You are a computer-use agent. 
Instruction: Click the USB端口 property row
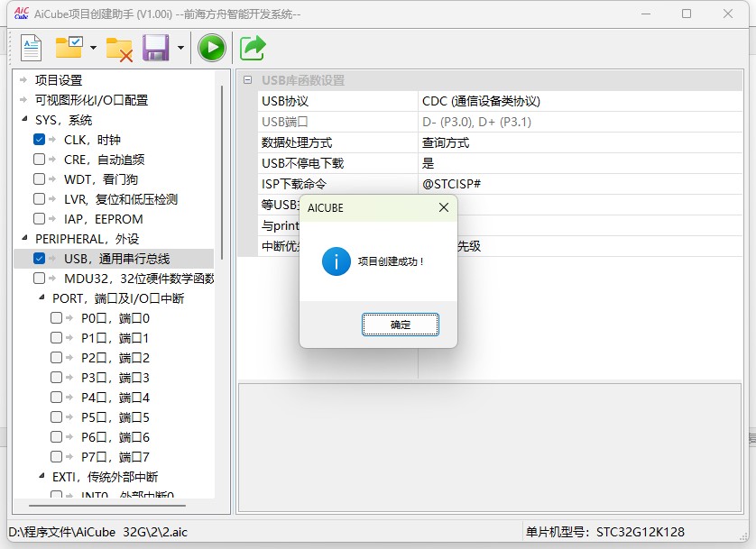[500, 122]
